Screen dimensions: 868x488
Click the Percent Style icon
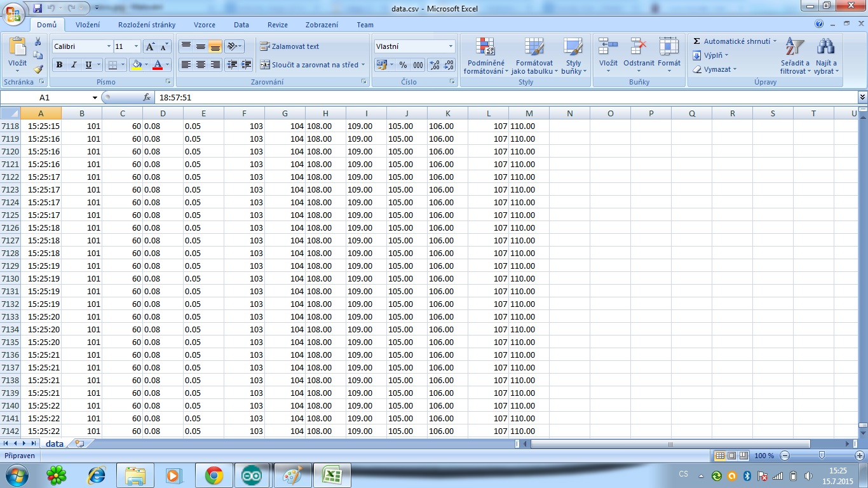(x=403, y=65)
